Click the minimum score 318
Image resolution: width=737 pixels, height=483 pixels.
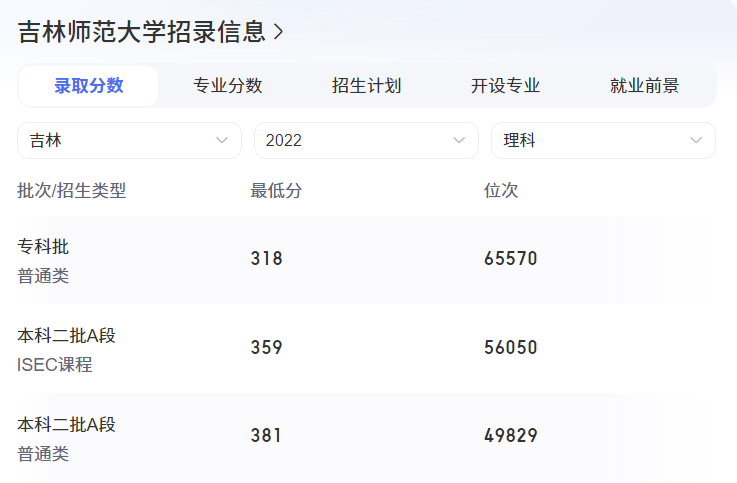(267, 259)
